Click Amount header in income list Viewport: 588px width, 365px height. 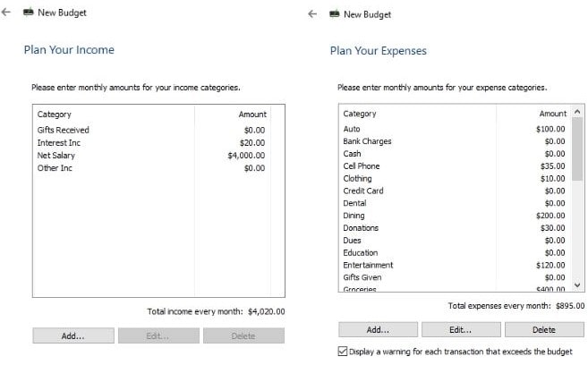(x=252, y=115)
